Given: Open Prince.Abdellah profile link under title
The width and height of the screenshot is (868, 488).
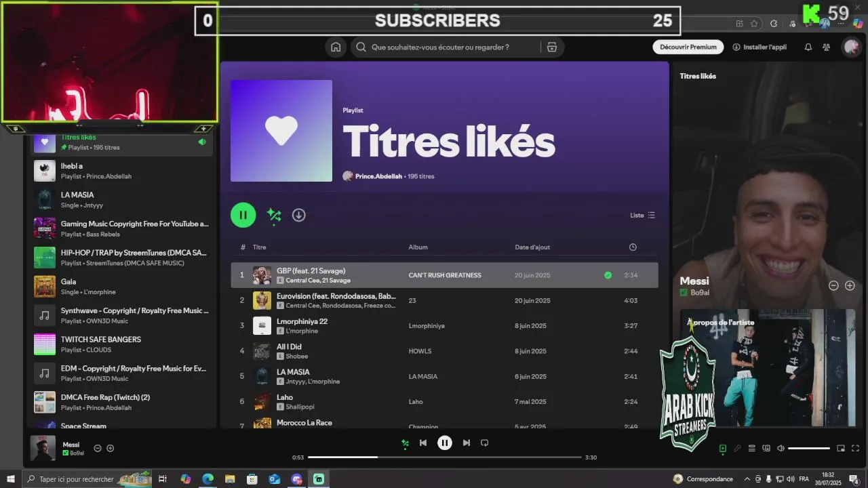Looking at the screenshot, I should (x=378, y=176).
